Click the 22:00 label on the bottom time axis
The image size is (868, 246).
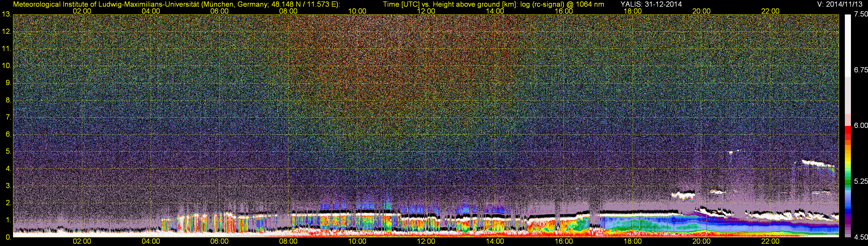(x=770, y=241)
